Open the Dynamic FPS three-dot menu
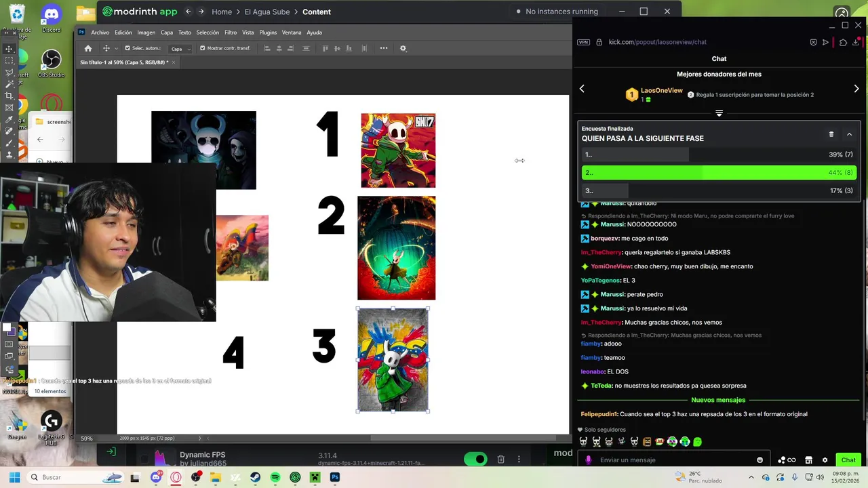Viewport: 868px width, 488px height. click(x=519, y=459)
